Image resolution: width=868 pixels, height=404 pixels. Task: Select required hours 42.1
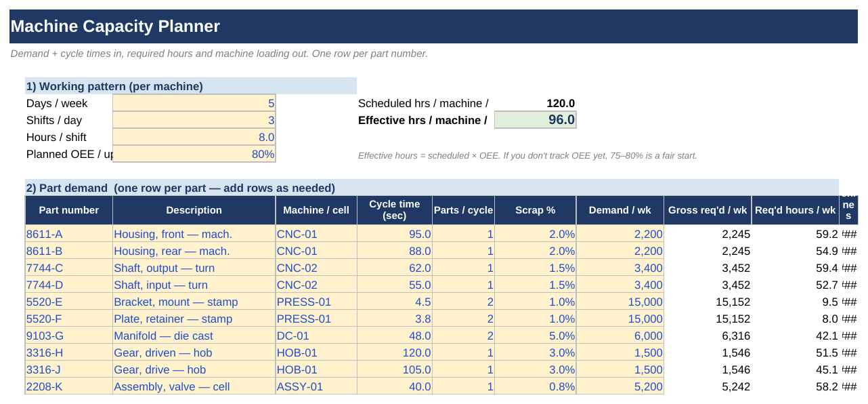click(x=796, y=336)
